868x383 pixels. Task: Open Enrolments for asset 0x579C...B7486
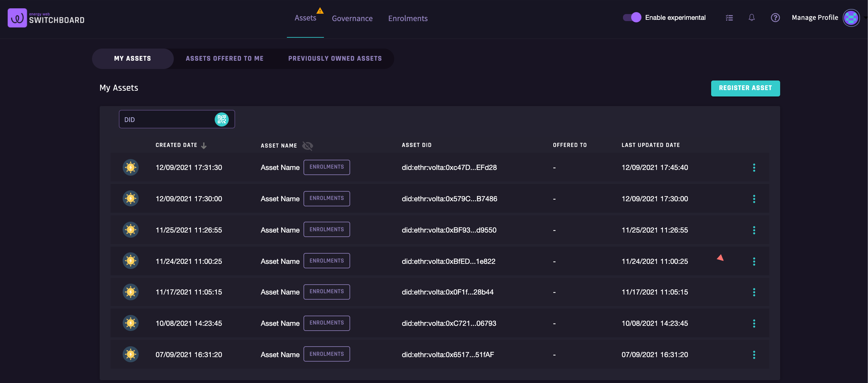pos(326,198)
